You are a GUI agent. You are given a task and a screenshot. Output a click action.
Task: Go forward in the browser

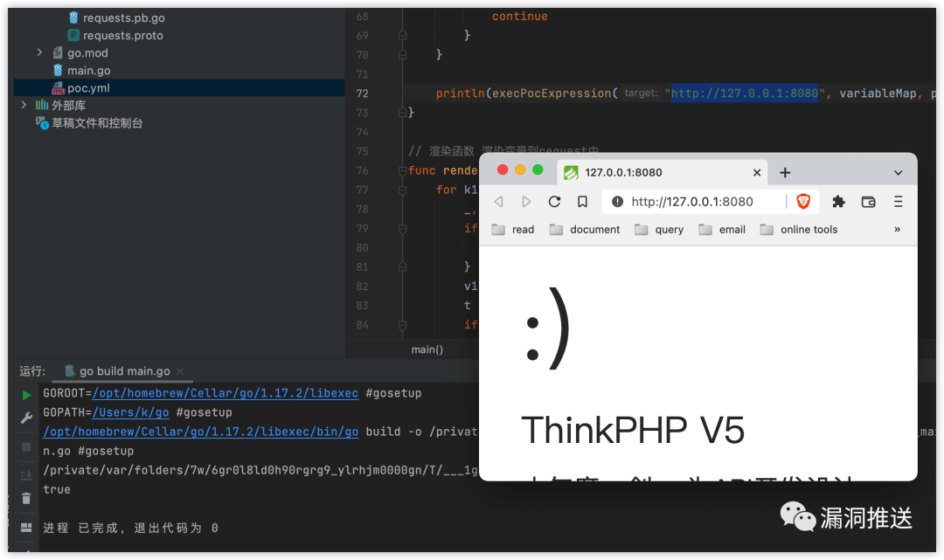click(x=526, y=202)
